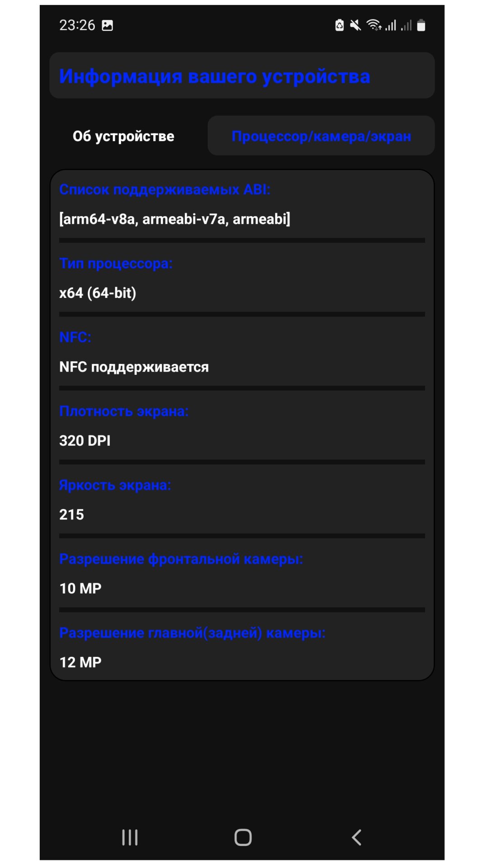This screenshot has width=488, height=868.
Task: Tap the screen brightness value 215
Action: 72,514
